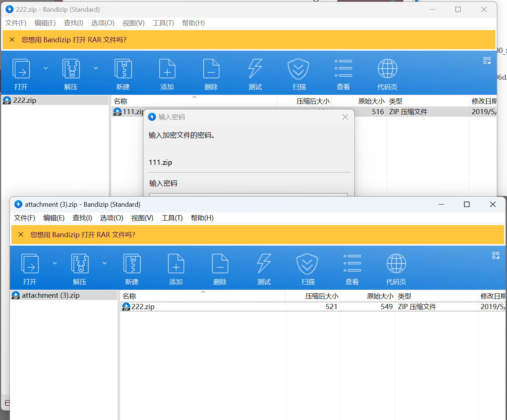Sort by 名称 column in attachment (3).zip window
Screen dimensions: 507x420
coord(203,296)
